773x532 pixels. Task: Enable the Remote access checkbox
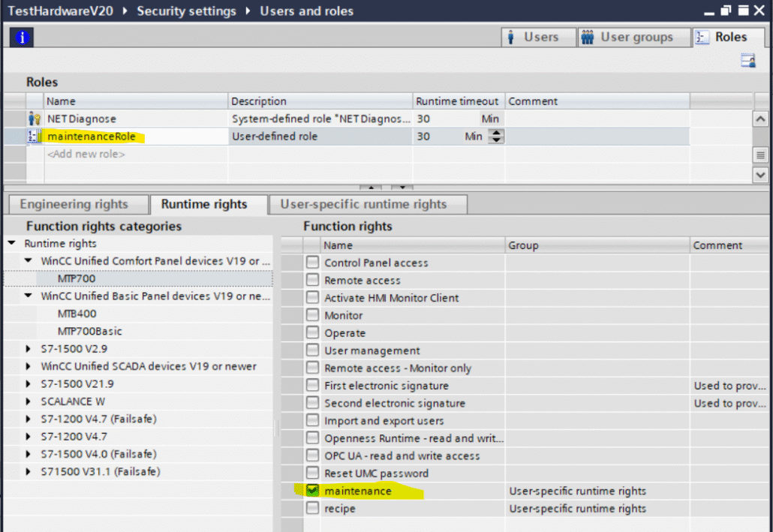[312, 281]
